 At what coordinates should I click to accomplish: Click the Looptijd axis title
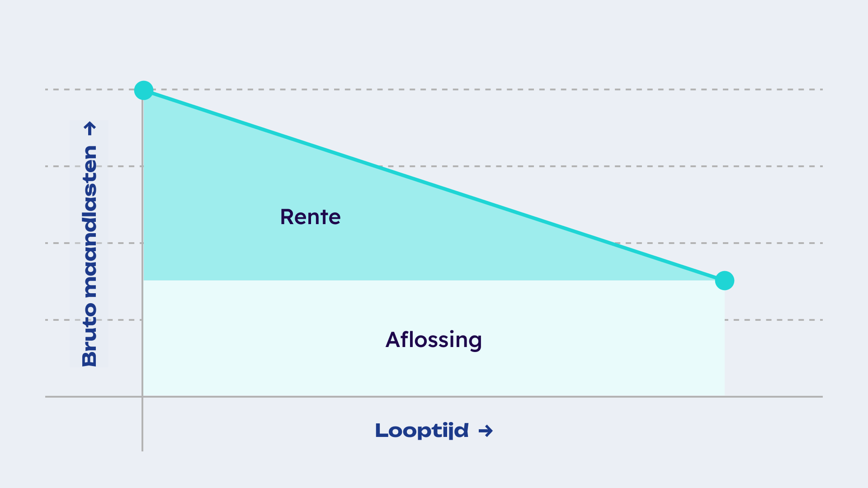[x=421, y=431]
